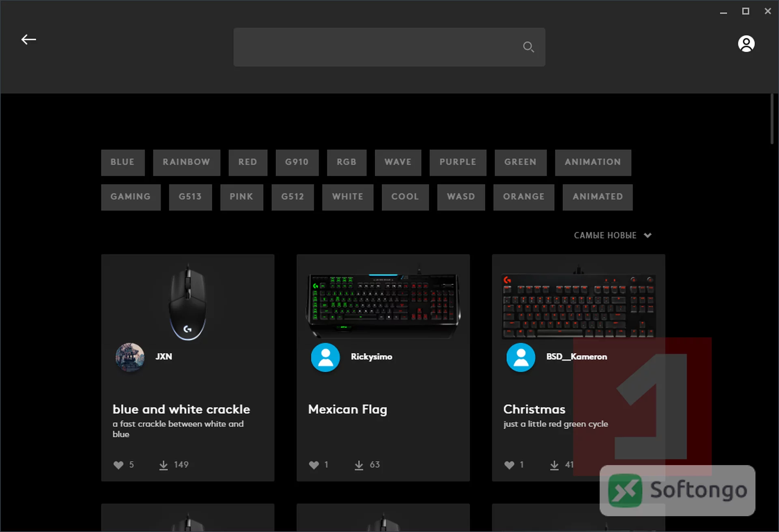Click the vertical scrollbar thumb
The image size is (779, 532).
[772, 118]
